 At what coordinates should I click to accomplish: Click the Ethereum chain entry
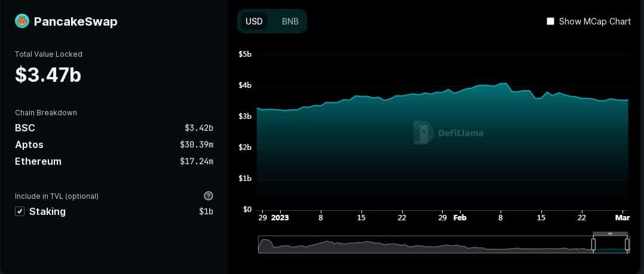38,161
